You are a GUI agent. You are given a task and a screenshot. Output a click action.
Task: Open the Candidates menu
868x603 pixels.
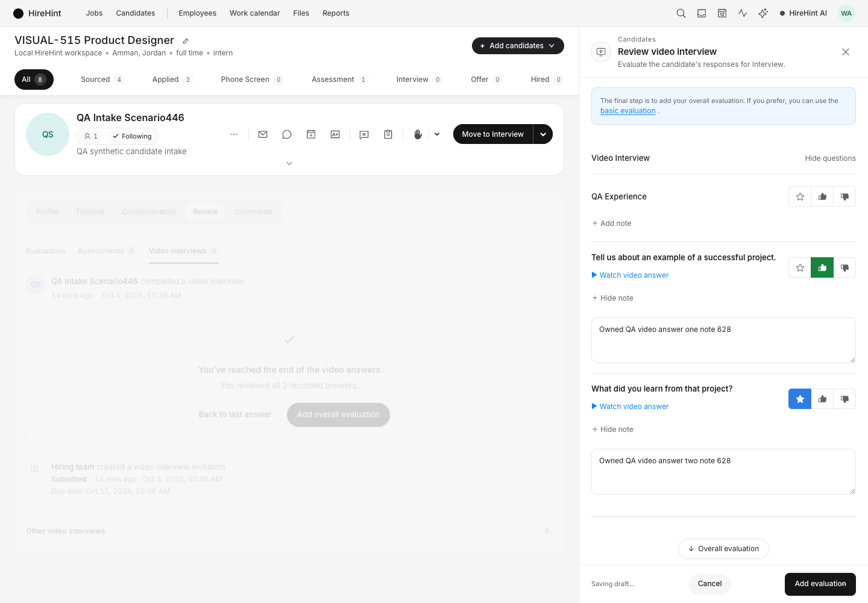pos(136,13)
